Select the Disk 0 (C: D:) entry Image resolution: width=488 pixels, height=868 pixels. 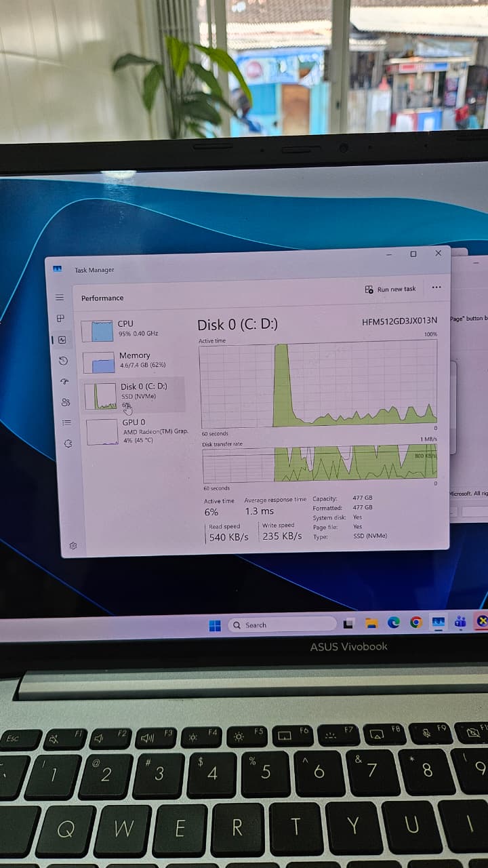(134, 395)
